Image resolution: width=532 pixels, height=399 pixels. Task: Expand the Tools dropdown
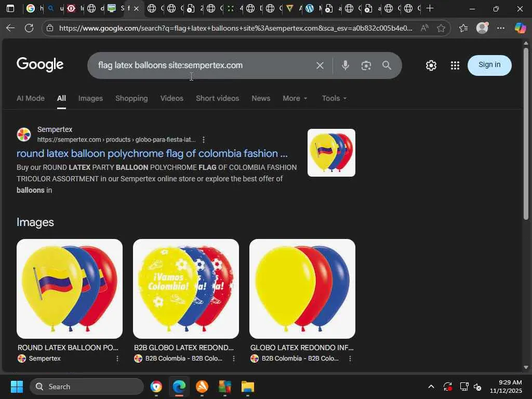[x=334, y=98]
